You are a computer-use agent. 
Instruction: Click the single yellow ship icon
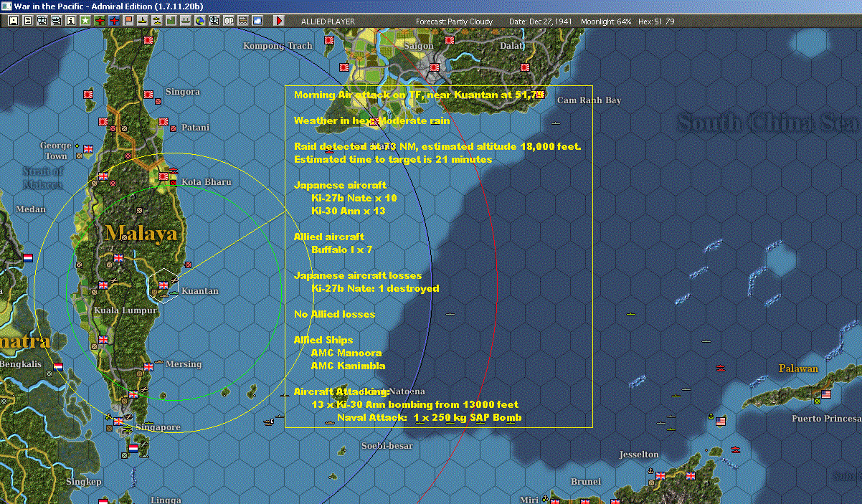tap(143, 21)
